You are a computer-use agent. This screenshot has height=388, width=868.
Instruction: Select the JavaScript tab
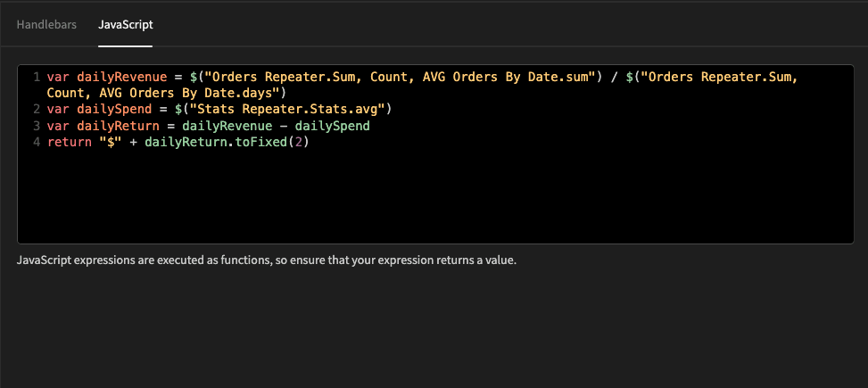(x=125, y=25)
